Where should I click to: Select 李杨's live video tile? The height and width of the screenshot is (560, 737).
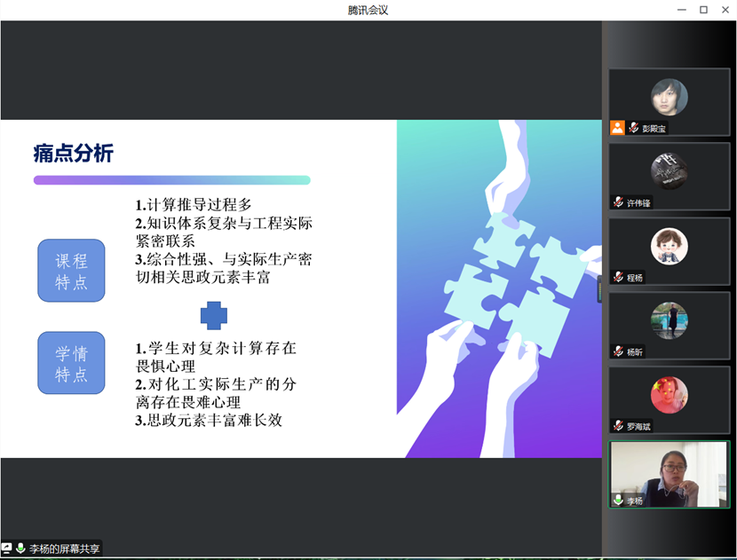tap(669, 475)
